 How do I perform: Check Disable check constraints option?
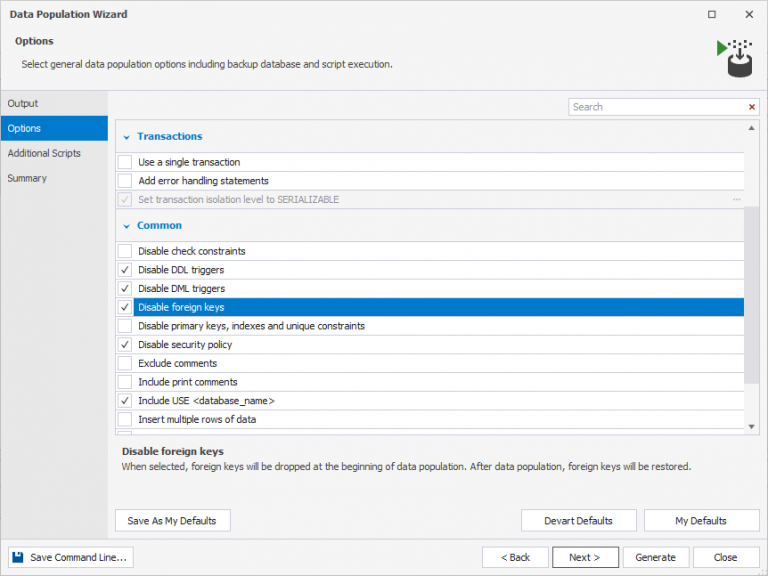click(x=125, y=251)
